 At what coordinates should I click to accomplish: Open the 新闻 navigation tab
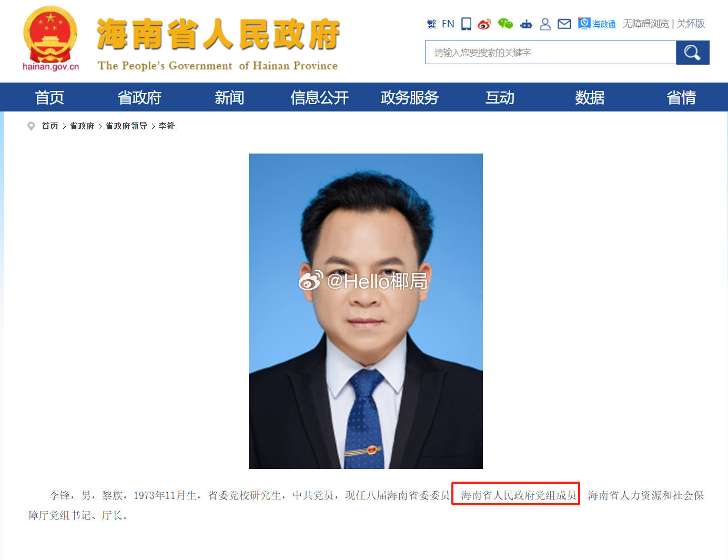click(229, 97)
